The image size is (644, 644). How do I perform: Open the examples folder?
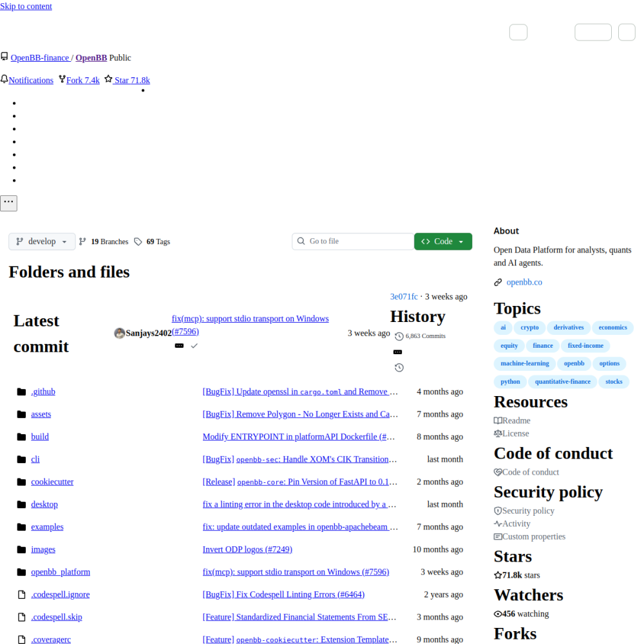coord(47,527)
